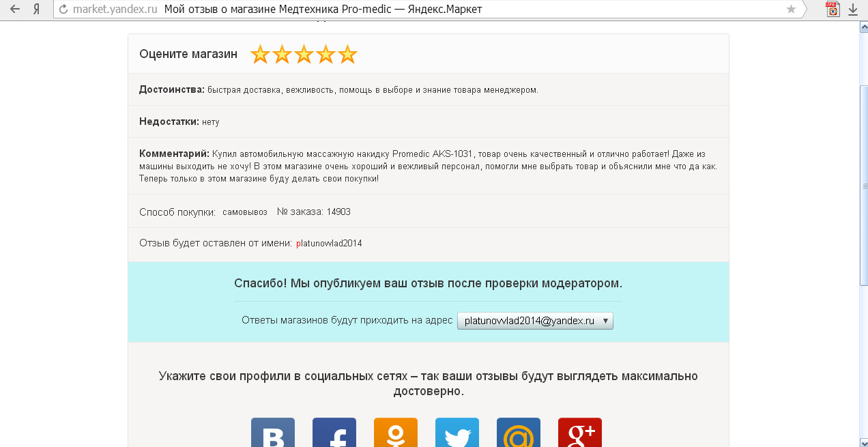Link your Odnoklassniki profile

pos(396,433)
